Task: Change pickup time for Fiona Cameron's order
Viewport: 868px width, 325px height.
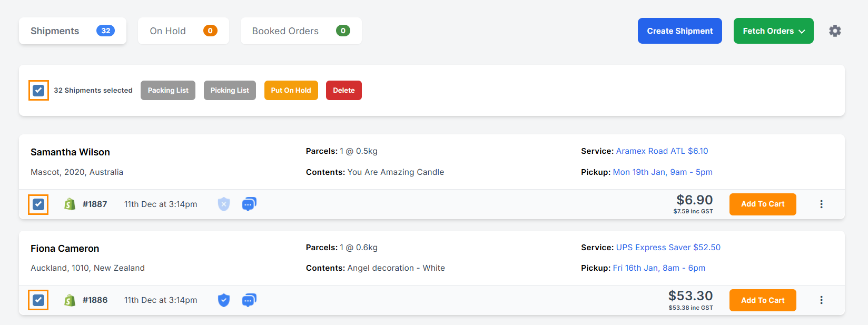Action: (x=659, y=268)
